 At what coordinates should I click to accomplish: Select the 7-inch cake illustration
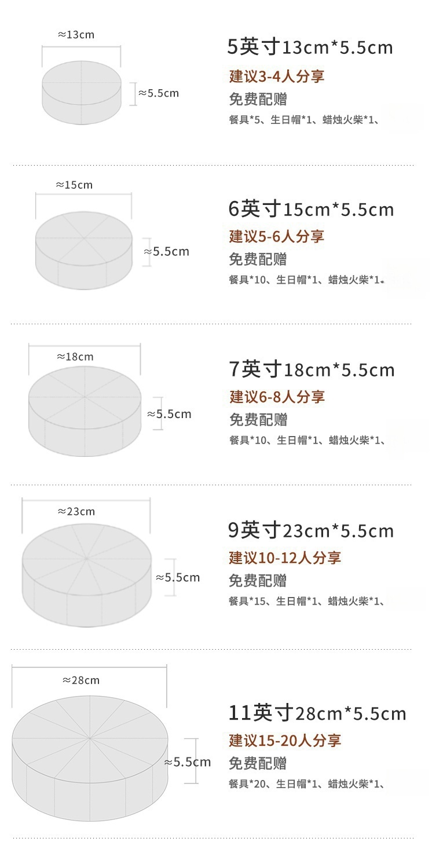[85, 411]
